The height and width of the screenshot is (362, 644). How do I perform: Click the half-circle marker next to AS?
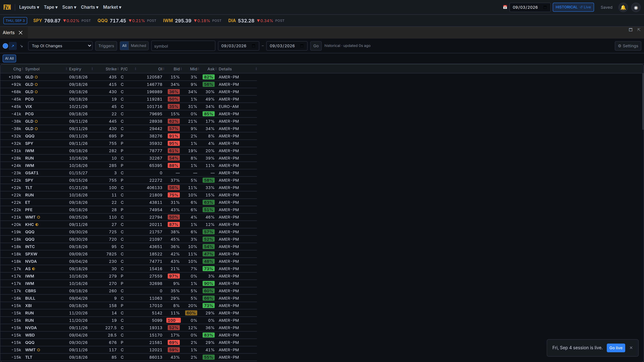point(34,269)
